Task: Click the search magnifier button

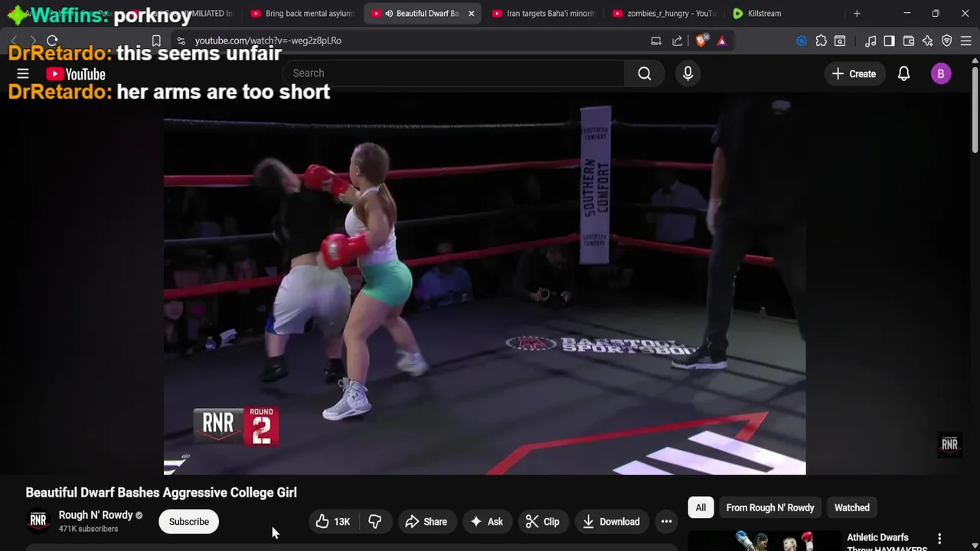Action: pos(645,73)
